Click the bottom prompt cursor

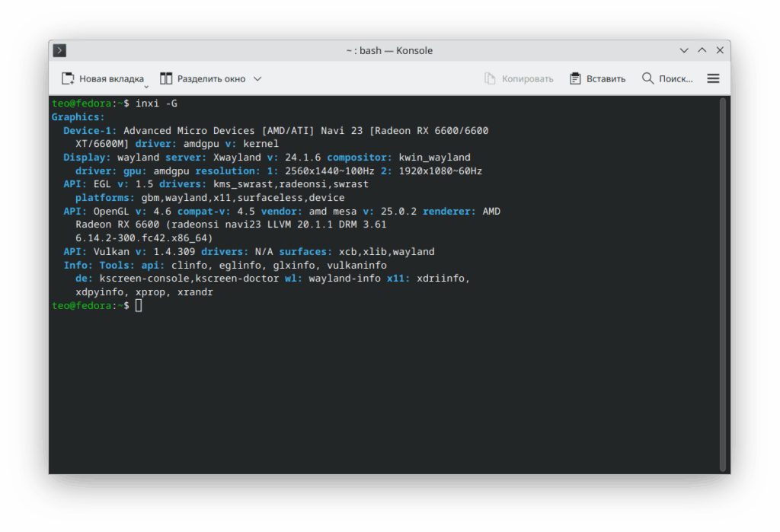(139, 305)
